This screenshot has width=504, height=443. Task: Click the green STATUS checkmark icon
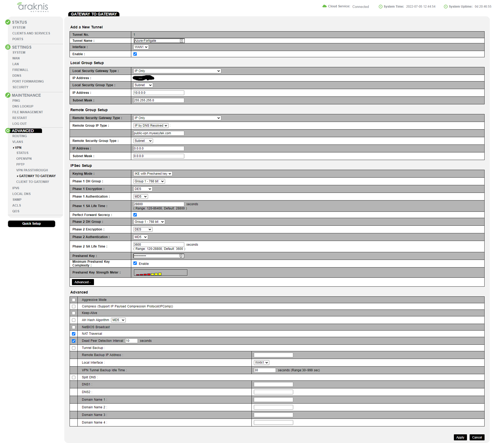[x=8, y=22]
